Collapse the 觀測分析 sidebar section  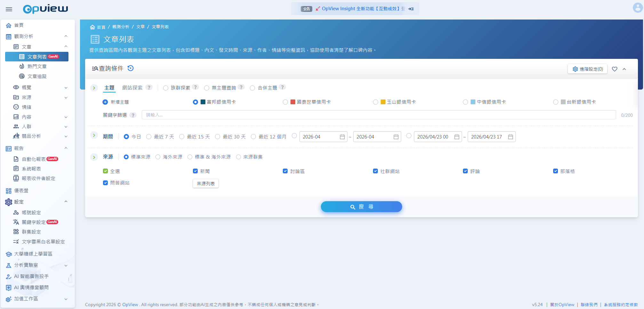point(66,36)
